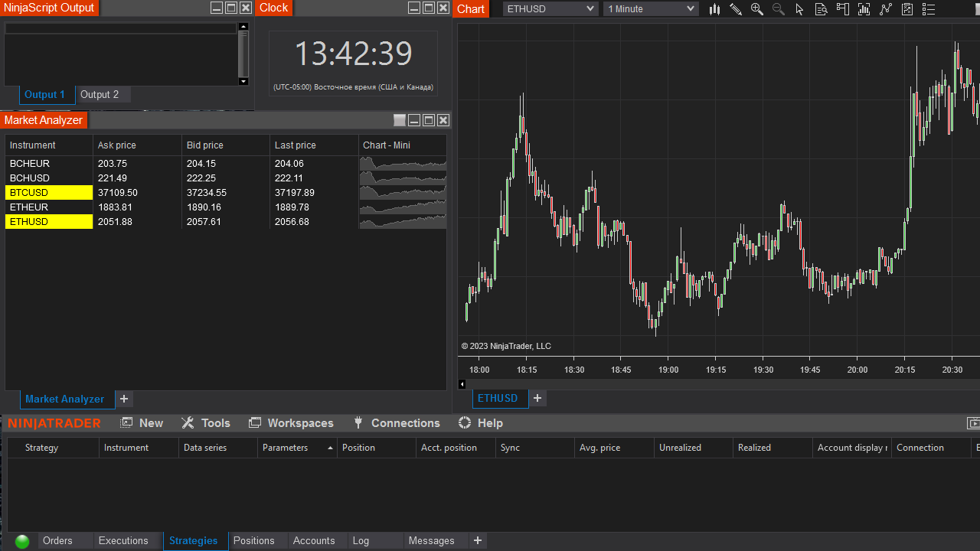Open the New menu

coord(142,423)
